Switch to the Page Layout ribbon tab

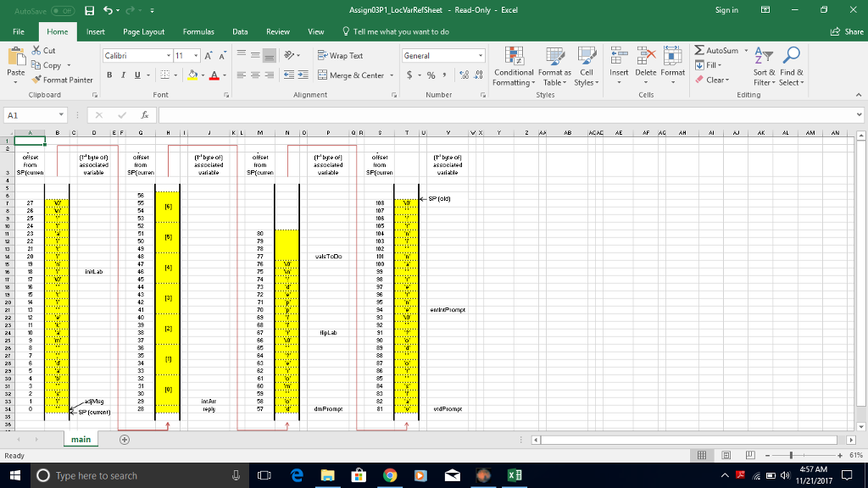143,31
